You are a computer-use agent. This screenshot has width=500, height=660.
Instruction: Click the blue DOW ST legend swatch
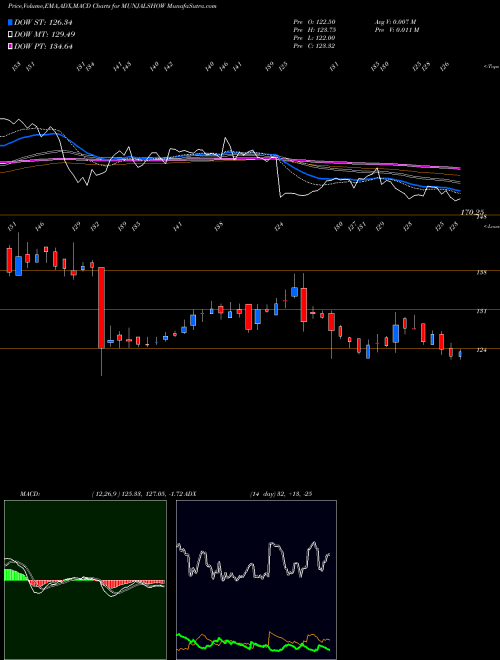click(10, 22)
